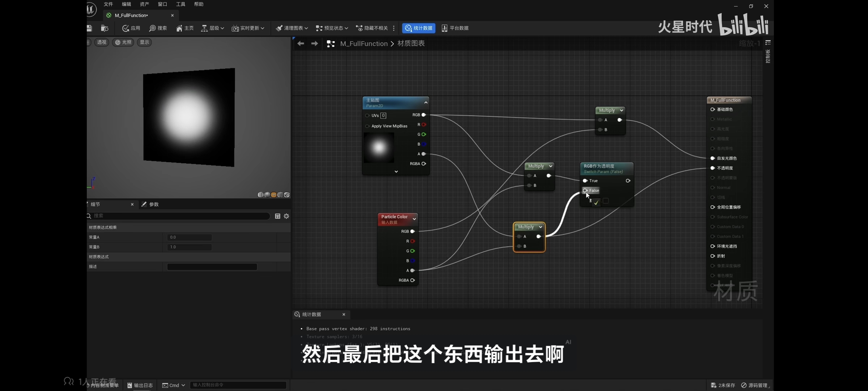Click the save icon in toolbar
Viewport: 868px width, 391px height.
point(89,28)
